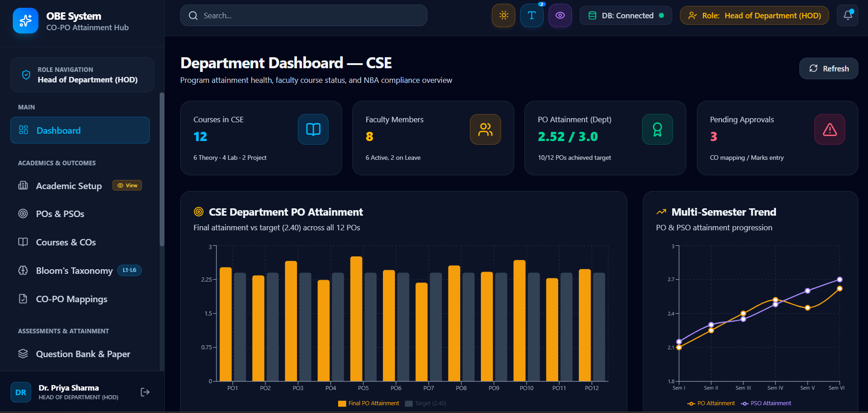This screenshot has height=413, width=868.
Task: Click the L1-L6 badge
Action: (x=129, y=270)
